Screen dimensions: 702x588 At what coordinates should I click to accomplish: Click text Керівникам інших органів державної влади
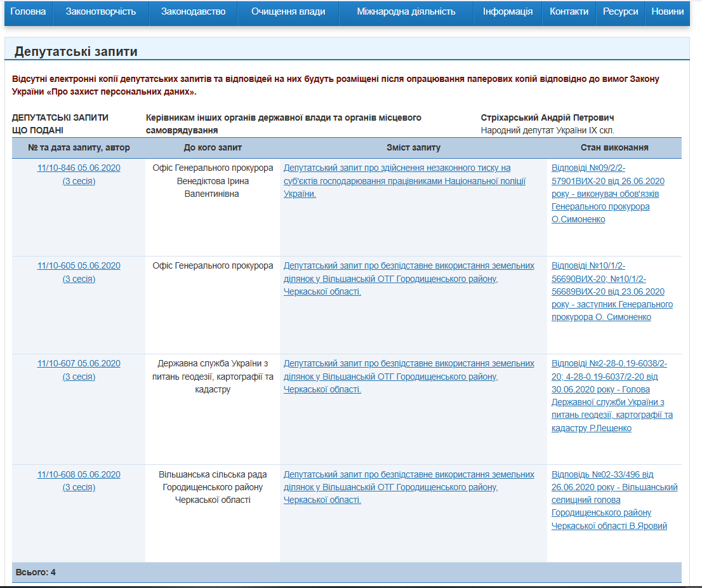(x=283, y=124)
